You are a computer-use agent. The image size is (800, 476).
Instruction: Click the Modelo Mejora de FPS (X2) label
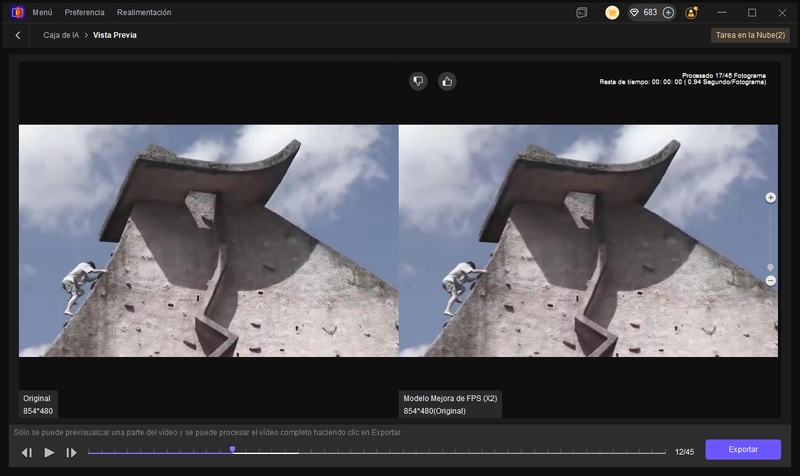click(x=450, y=405)
